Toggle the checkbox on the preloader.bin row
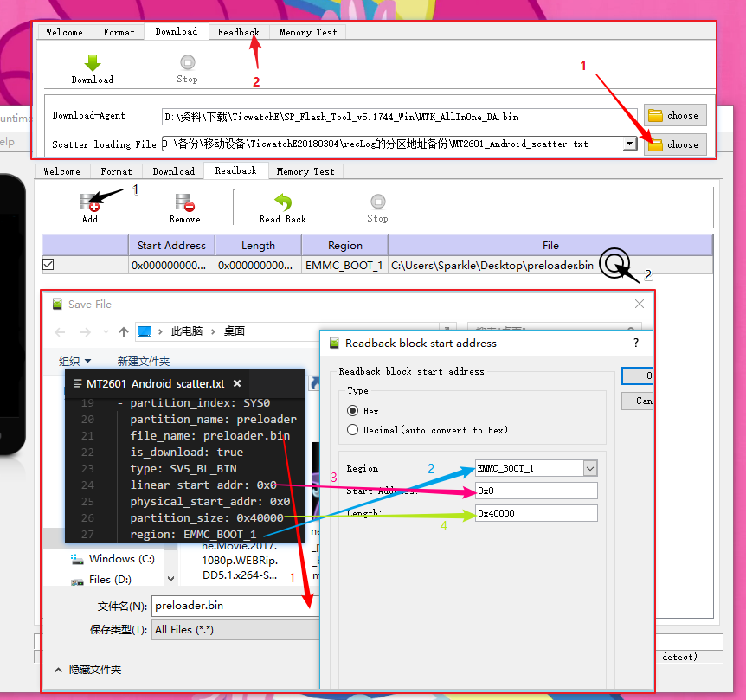746x700 pixels. (x=48, y=264)
